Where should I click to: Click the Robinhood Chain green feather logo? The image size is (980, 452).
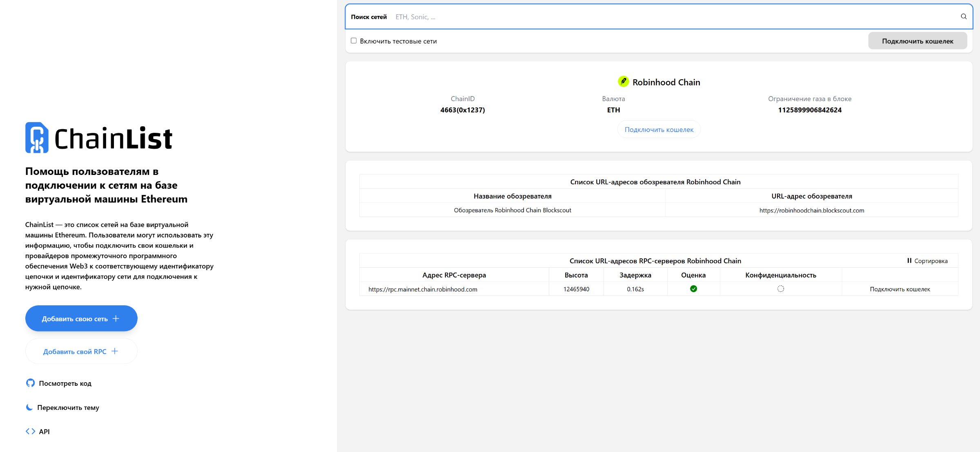623,82
